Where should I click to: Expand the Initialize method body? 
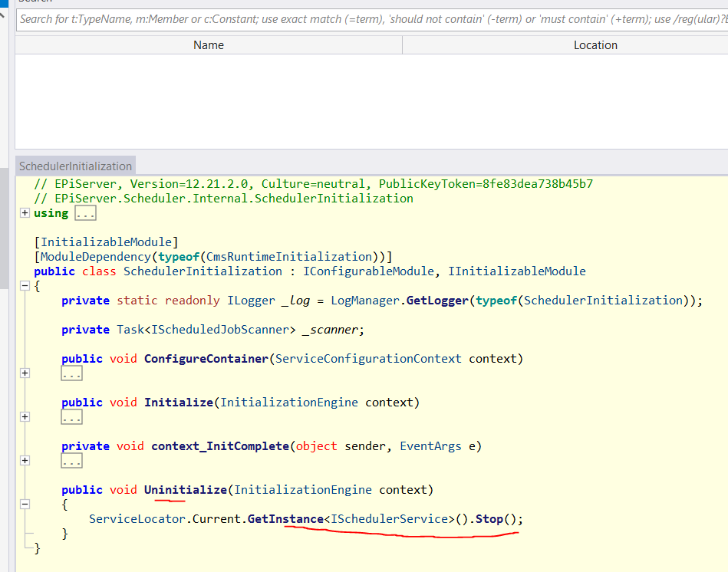pos(25,417)
